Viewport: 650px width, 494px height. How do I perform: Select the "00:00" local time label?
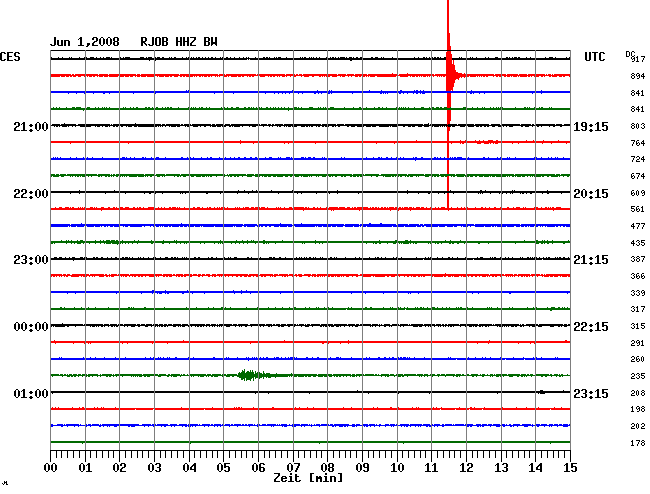(x=31, y=327)
